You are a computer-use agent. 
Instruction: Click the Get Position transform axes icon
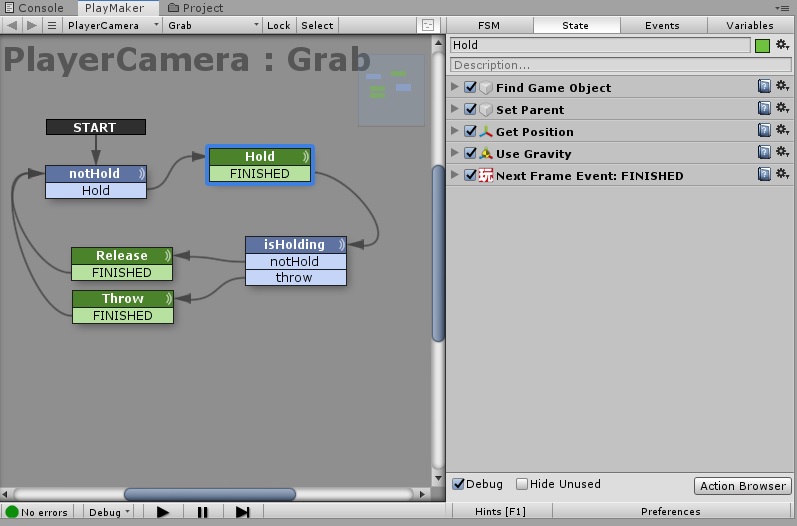coord(486,132)
